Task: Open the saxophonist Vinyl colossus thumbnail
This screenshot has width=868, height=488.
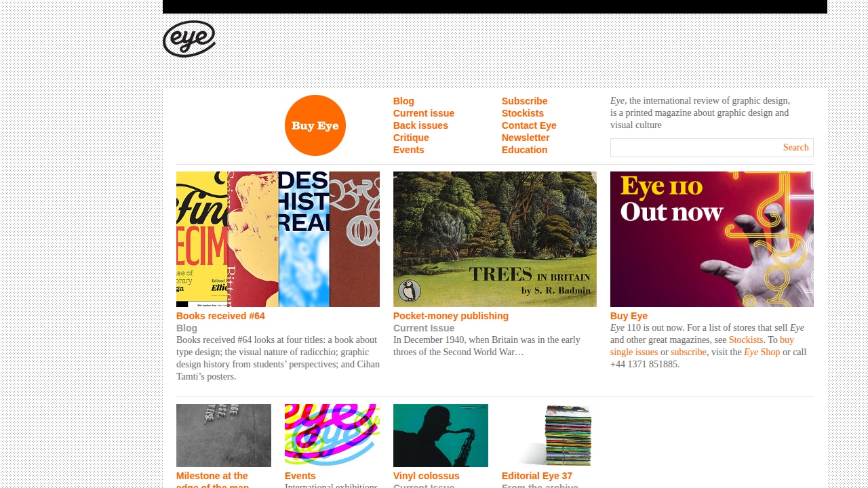Action: pyautogui.click(x=441, y=435)
